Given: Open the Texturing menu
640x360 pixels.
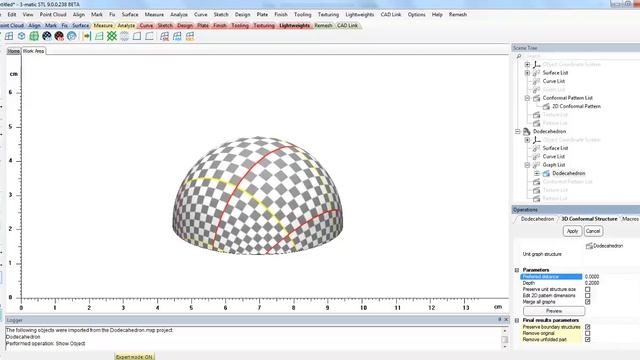Looking at the screenshot, I should (x=328, y=14).
